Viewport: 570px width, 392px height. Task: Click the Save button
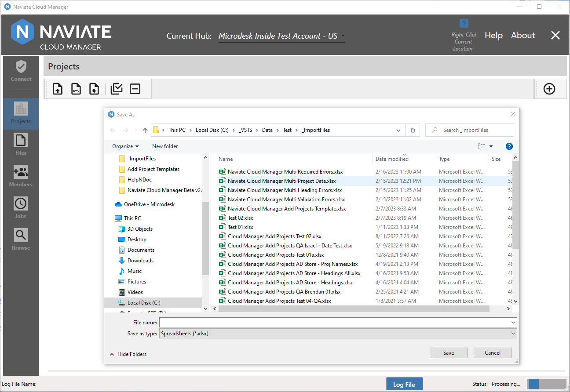tap(449, 352)
